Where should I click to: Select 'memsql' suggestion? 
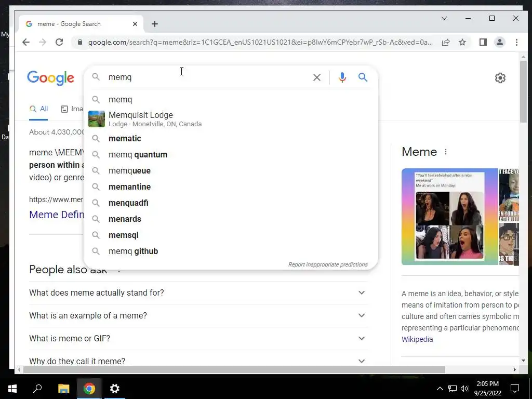coord(231,235)
